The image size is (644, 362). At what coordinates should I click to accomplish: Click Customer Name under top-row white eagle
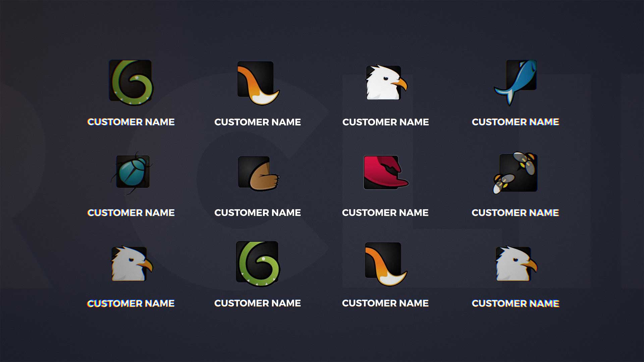(x=385, y=122)
